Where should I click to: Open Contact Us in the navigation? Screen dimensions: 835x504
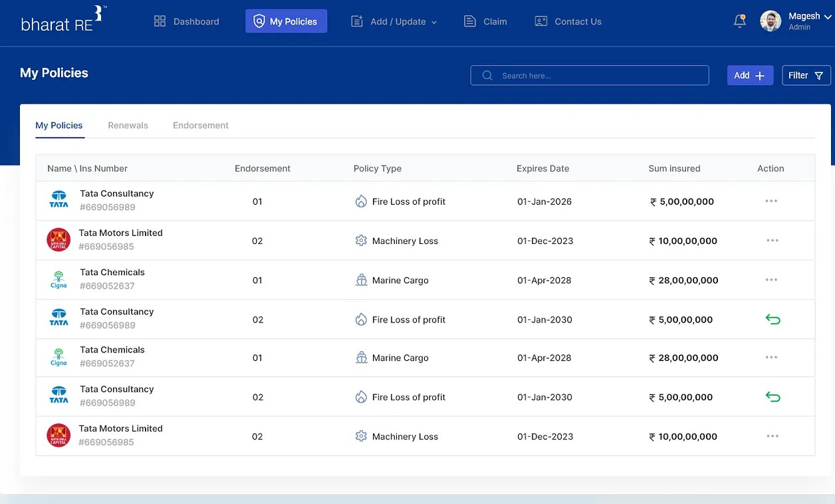coord(568,21)
